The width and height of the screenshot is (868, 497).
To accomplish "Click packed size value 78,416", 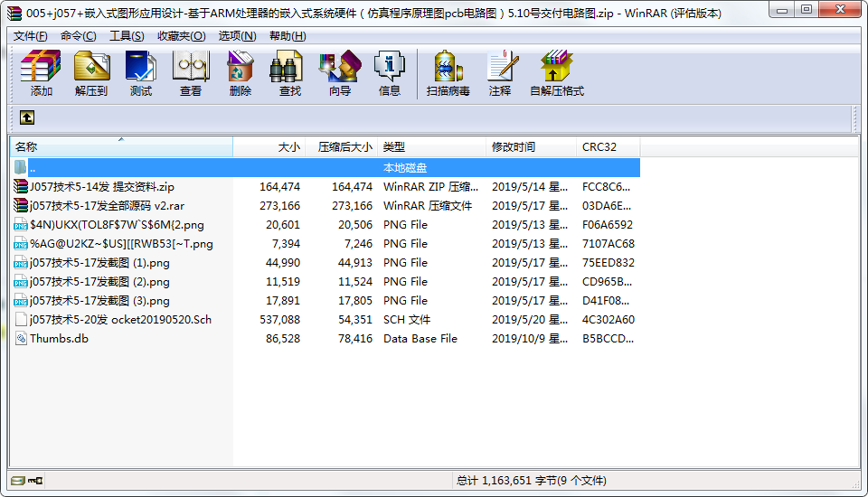I will [x=354, y=338].
